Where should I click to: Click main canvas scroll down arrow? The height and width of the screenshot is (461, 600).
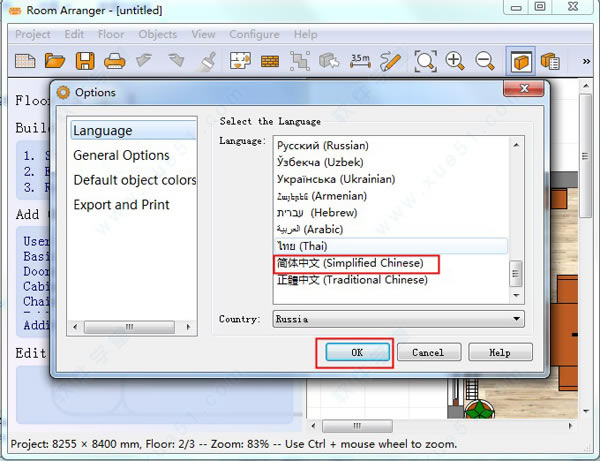tap(586, 411)
